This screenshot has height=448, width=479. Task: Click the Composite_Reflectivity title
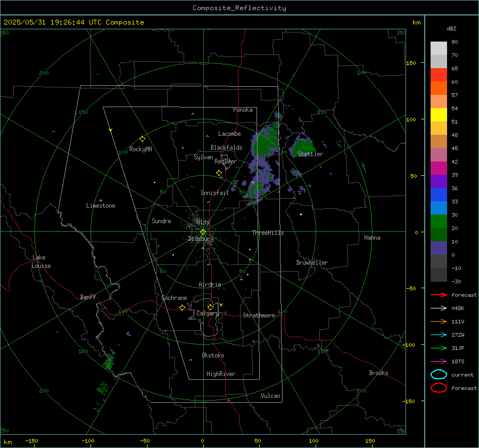click(x=239, y=8)
